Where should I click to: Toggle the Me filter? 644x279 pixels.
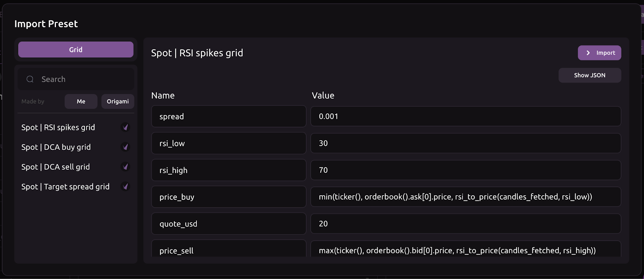[x=81, y=101]
